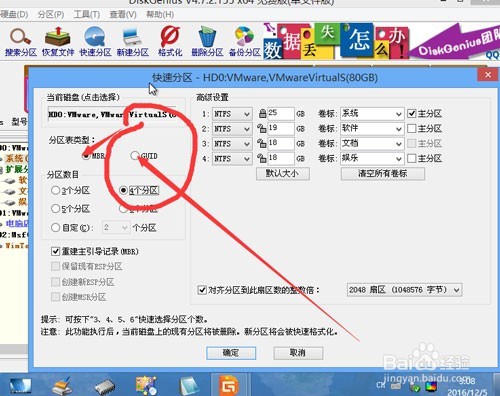Click the Cancel (取消) button
500x396 pixels.
pos(298,353)
